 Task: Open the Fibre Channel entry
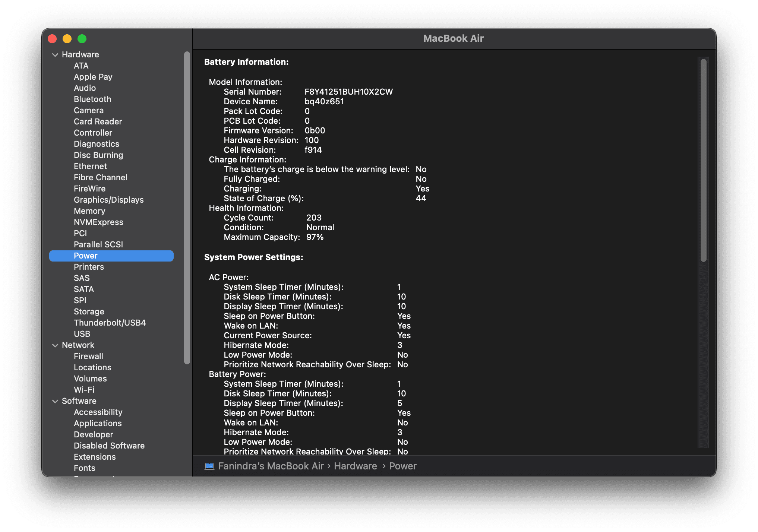click(100, 177)
